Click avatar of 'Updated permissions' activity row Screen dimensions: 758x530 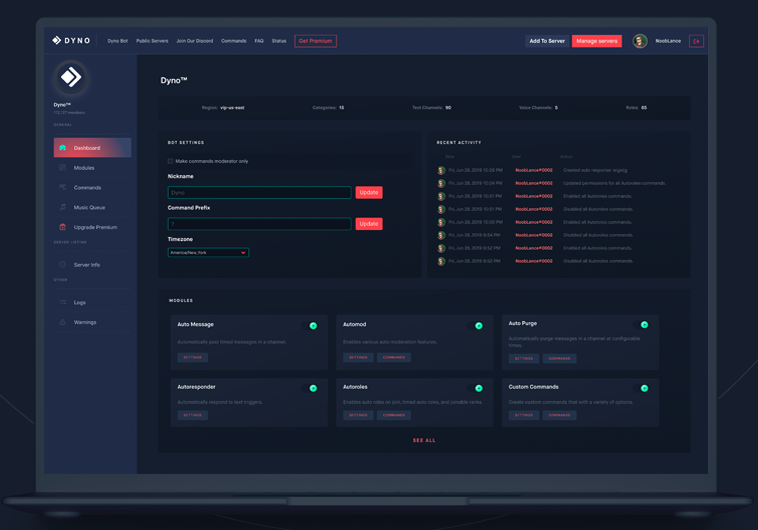coord(441,183)
